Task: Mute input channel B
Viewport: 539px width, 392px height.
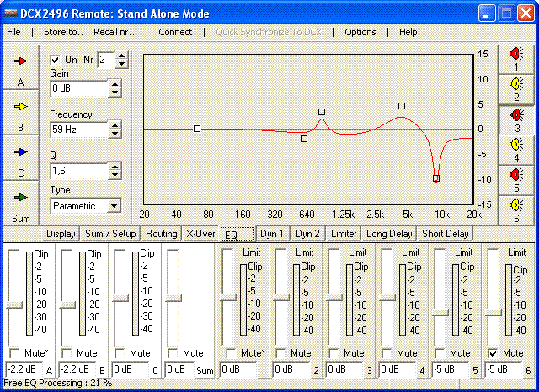Action: [67, 353]
